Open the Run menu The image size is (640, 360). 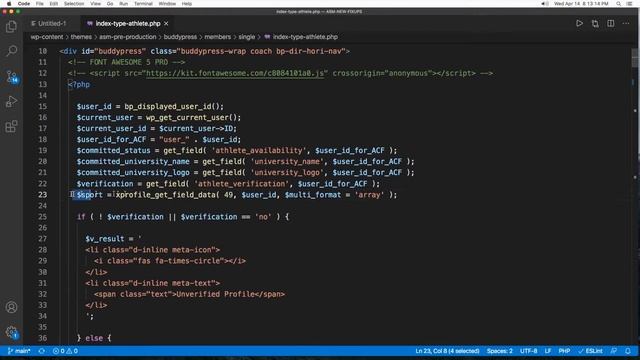[x=123, y=4]
